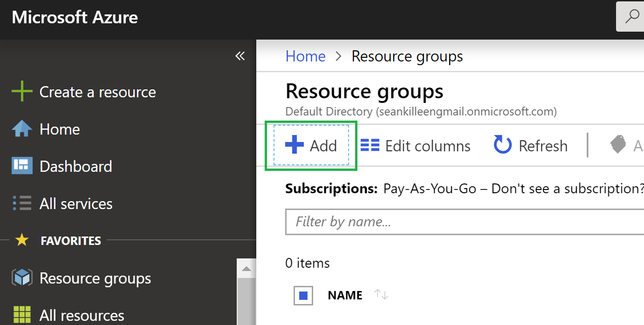Viewport: 644px width, 325px height.
Task: Collapse the sidebar using the double chevron
Action: coord(240,55)
